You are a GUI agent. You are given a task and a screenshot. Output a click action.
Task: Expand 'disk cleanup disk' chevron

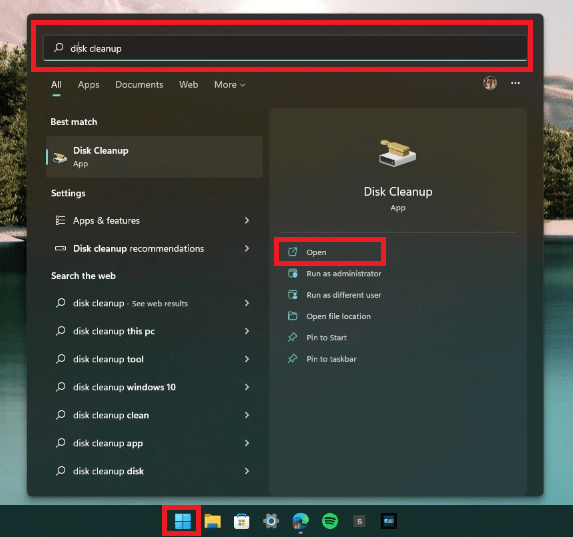pos(247,471)
